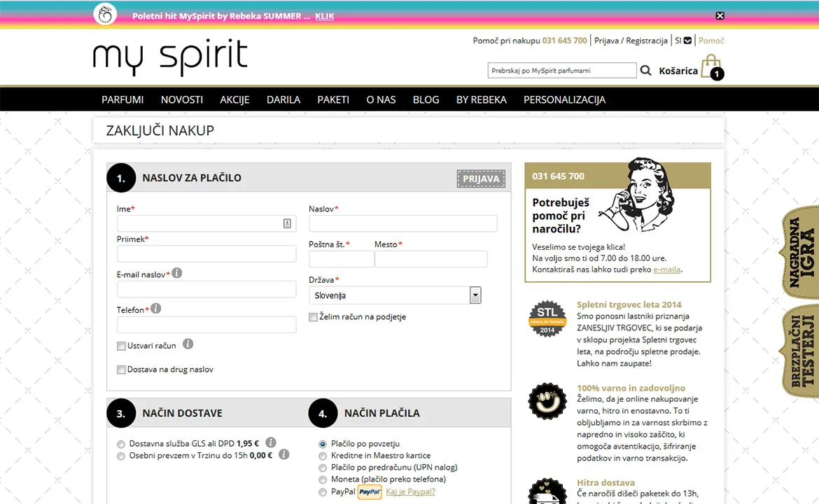Select Osebni prevzem v Trzinu radio
The width and height of the screenshot is (819, 504).
[121, 456]
